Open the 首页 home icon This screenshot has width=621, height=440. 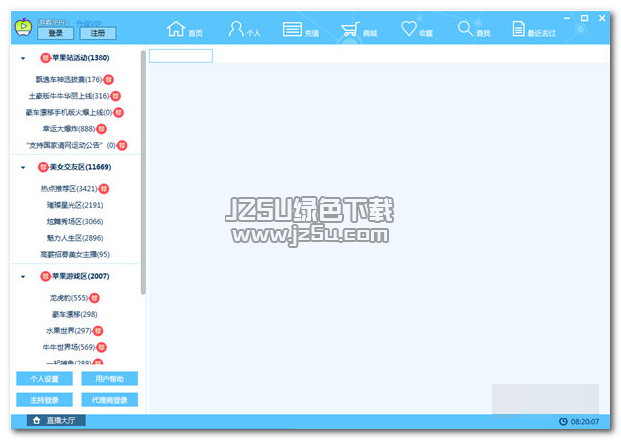(x=176, y=29)
